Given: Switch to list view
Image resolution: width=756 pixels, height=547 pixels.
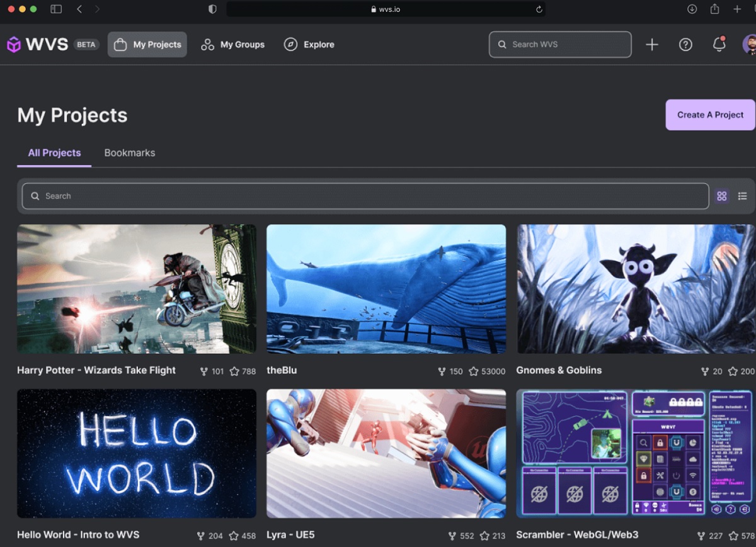Looking at the screenshot, I should [x=743, y=196].
